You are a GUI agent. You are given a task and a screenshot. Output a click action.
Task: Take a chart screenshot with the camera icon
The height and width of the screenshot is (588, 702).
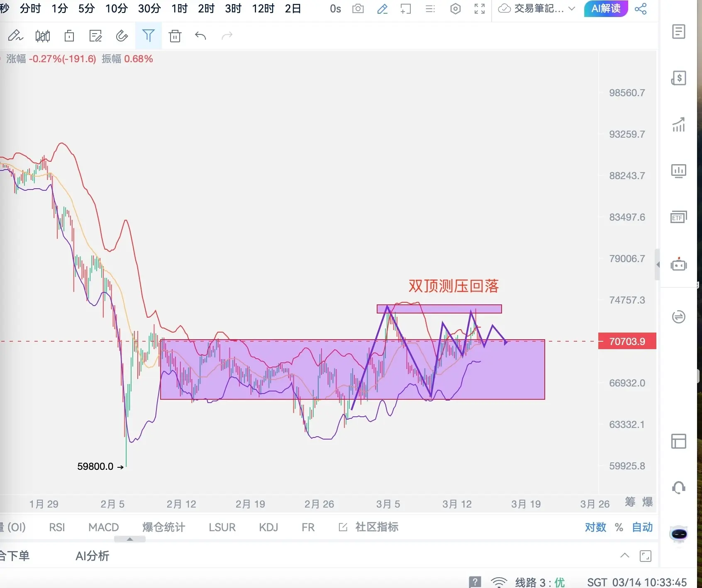(358, 9)
